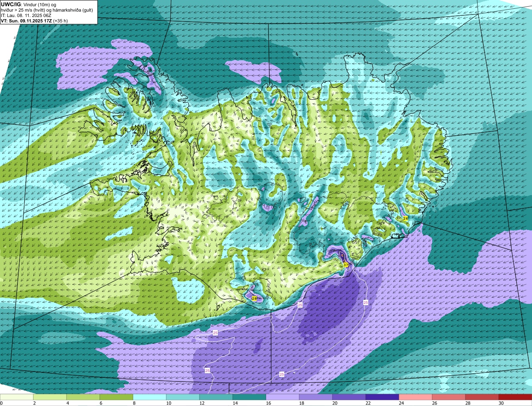Click the above-30 m/s dark red legend swatch
Screen dimensions: 532x406
click(x=515, y=397)
